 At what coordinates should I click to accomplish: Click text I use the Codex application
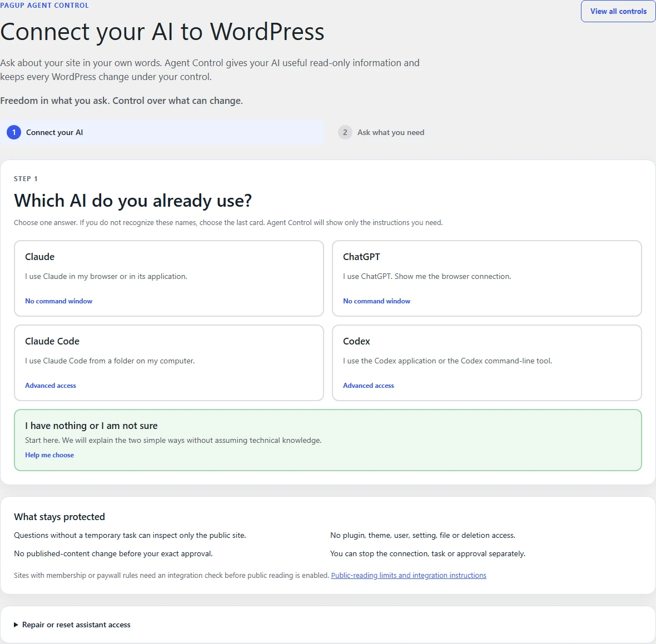448,361
